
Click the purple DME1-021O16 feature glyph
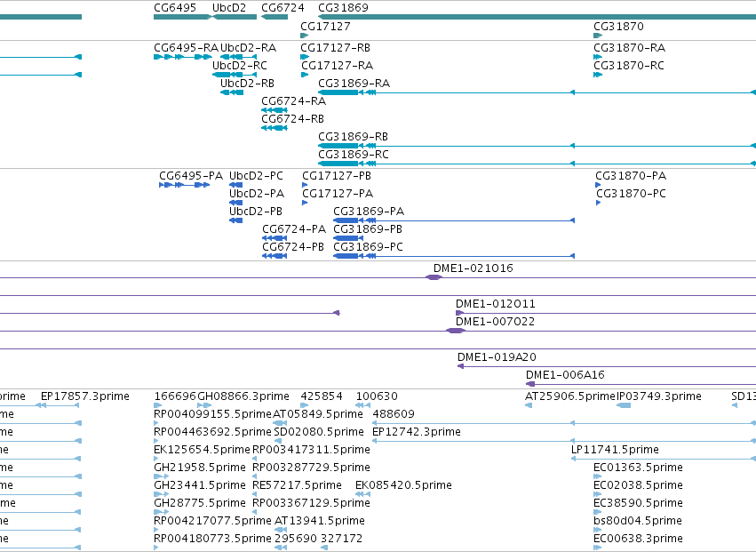coord(434,277)
